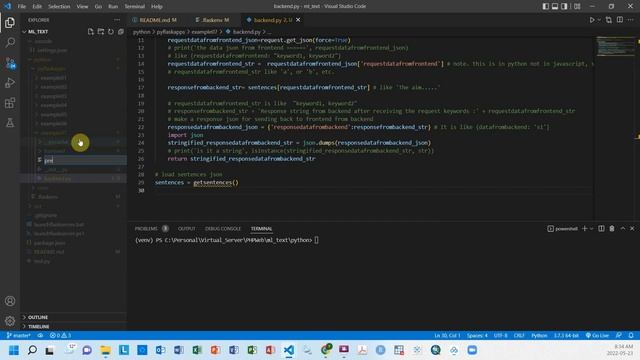The image size is (640, 360).
Task: Open the Testing flask view
Action: [x=10, y=122]
